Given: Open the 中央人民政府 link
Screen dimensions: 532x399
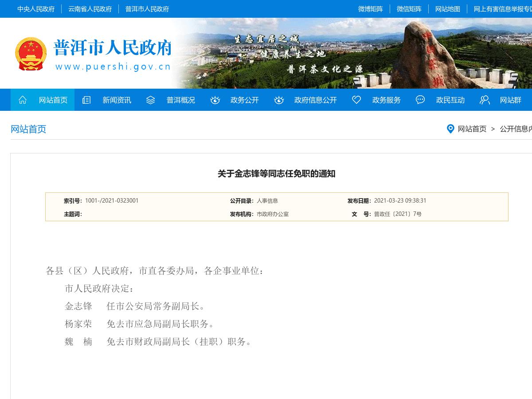Looking at the screenshot, I should (35, 9).
